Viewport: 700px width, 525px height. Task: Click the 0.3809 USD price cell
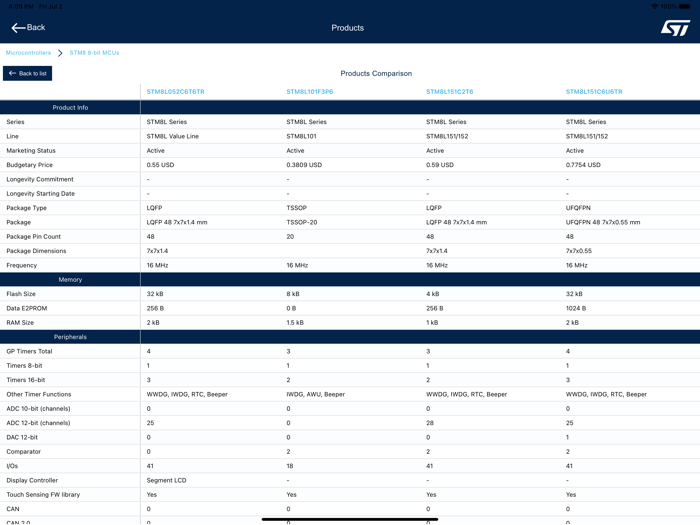pyautogui.click(x=304, y=165)
